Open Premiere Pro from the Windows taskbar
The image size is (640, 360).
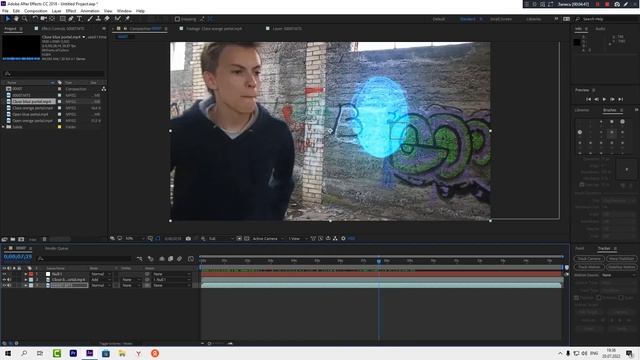[x=73, y=353]
